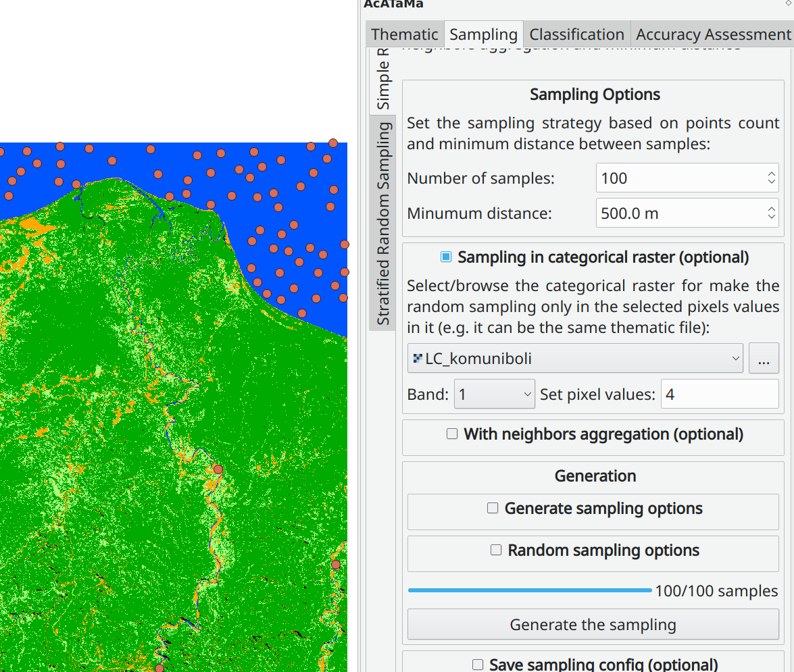Switch to the Thematic tab
Viewport: 794px width, 672px height.
click(x=404, y=34)
